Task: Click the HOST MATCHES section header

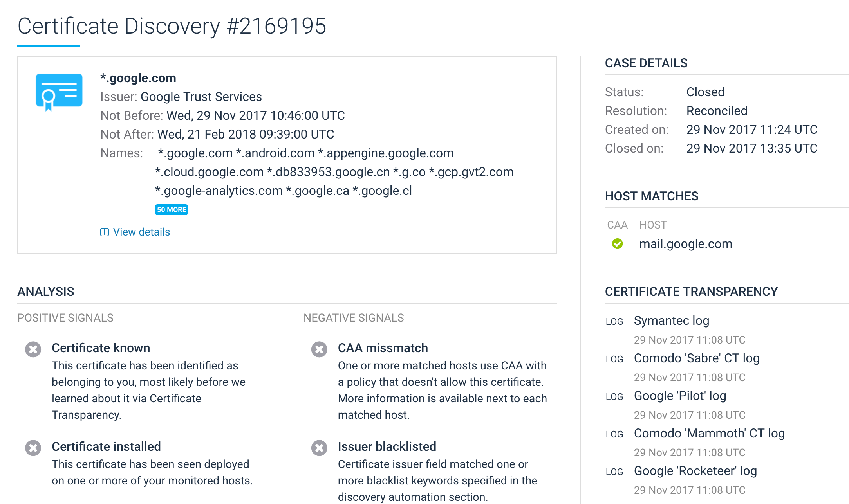Action: (x=652, y=196)
